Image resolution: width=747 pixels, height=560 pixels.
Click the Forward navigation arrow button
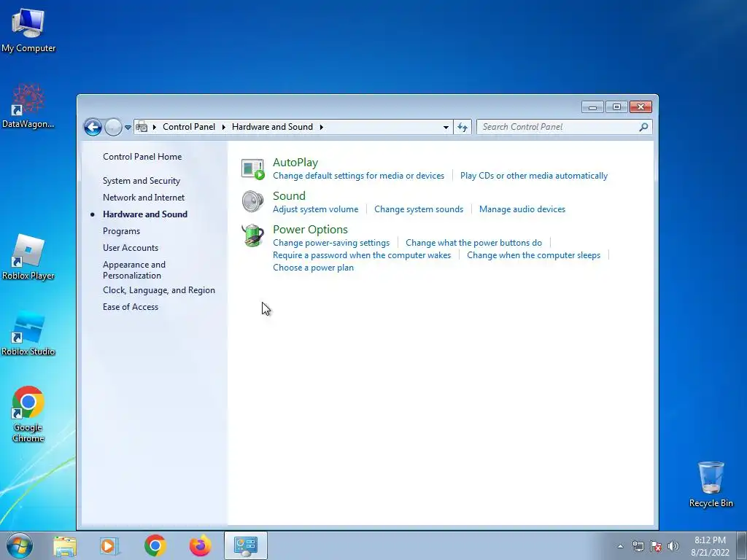(x=113, y=127)
